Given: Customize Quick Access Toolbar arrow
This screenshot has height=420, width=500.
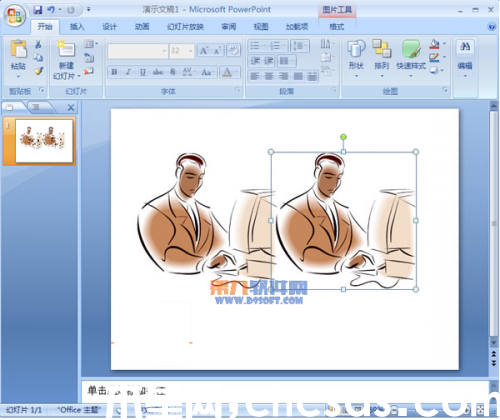Looking at the screenshot, I should click(x=89, y=10).
